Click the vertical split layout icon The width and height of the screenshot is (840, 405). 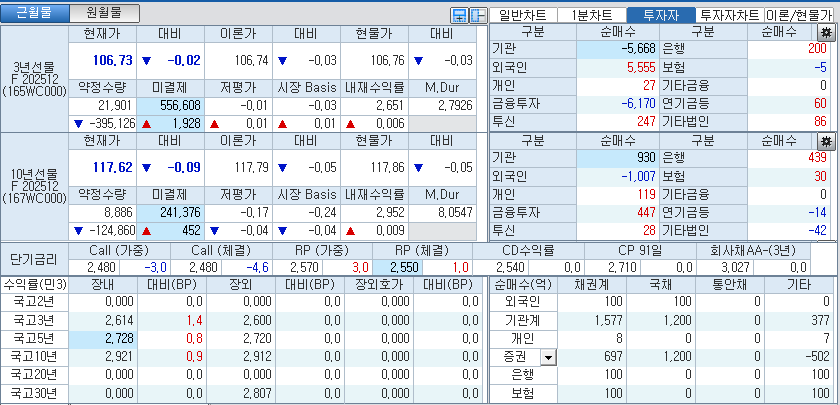click(x=476, y=15)
